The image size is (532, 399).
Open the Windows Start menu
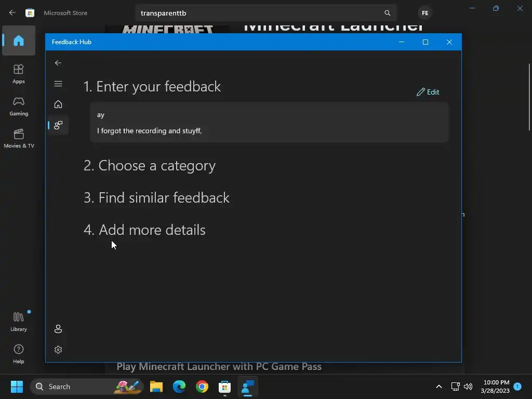coord(17,387)
